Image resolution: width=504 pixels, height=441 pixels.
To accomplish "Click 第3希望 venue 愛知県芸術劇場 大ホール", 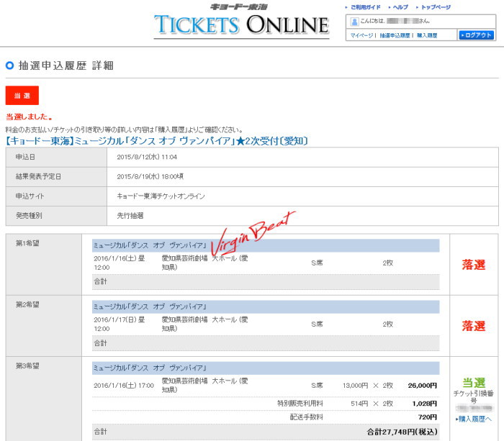I will point(204,385).
